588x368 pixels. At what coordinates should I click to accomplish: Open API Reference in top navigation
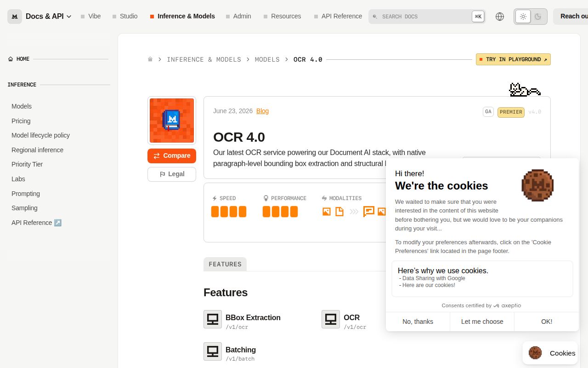pos(338,16)
